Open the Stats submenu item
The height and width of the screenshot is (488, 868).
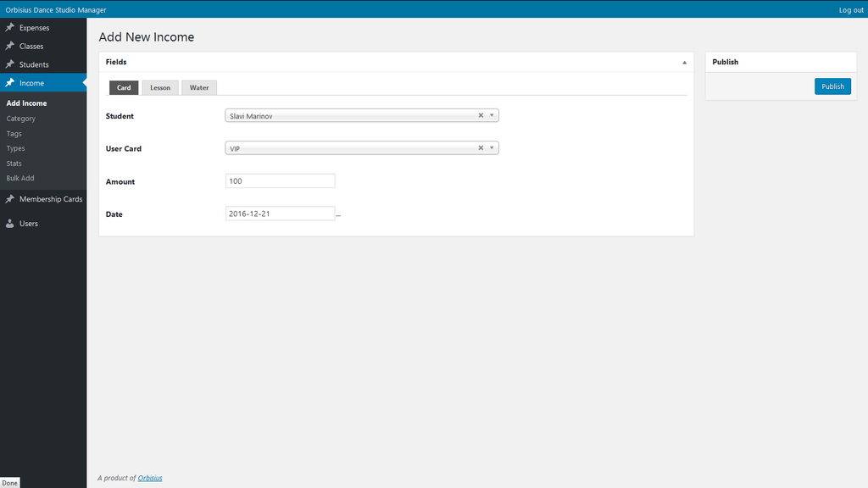pos(14,164)
